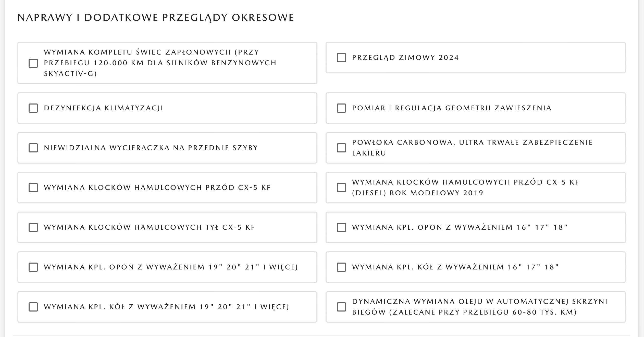The height and width of the screenshot is (337, 644).
Task: Click the Niewidzialna Wycieraczka label text
Action: point(151,148)
